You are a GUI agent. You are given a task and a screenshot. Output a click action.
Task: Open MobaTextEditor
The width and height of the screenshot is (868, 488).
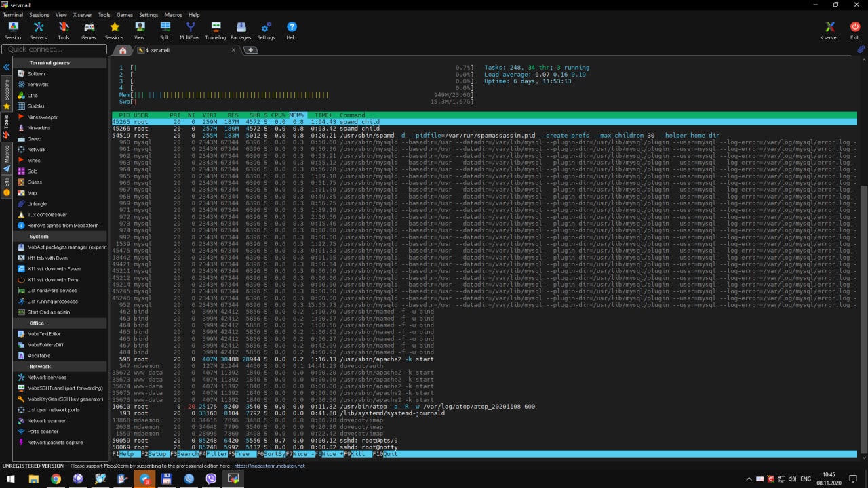[x=44, y=333]
